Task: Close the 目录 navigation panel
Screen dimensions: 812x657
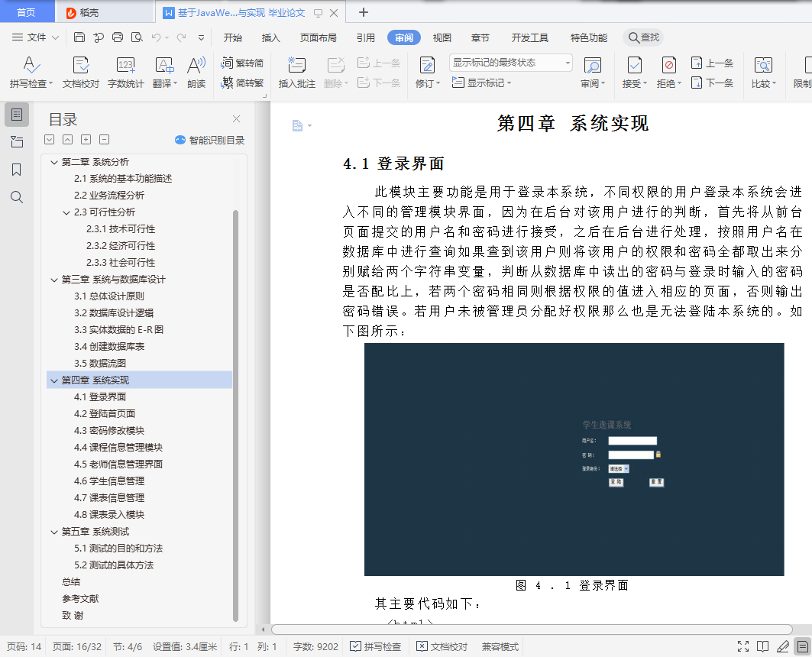Action: tap(236, 118)
